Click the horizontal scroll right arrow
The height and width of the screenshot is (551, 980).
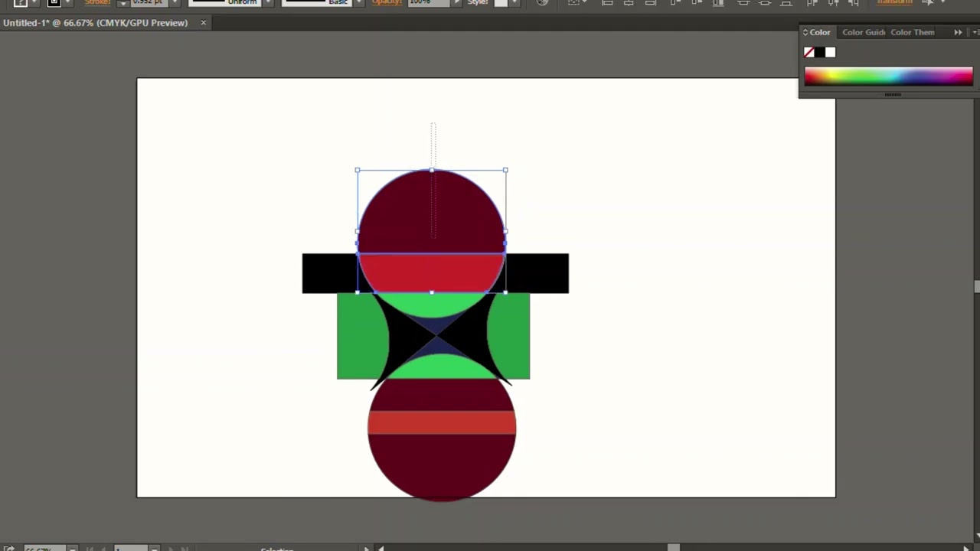point(968,548)
